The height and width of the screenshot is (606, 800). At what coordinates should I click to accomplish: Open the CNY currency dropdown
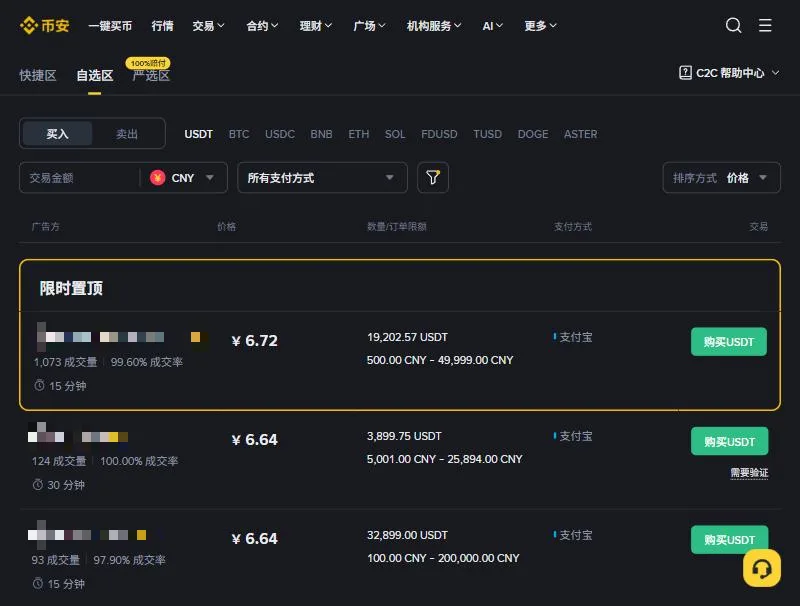[184, 178]
